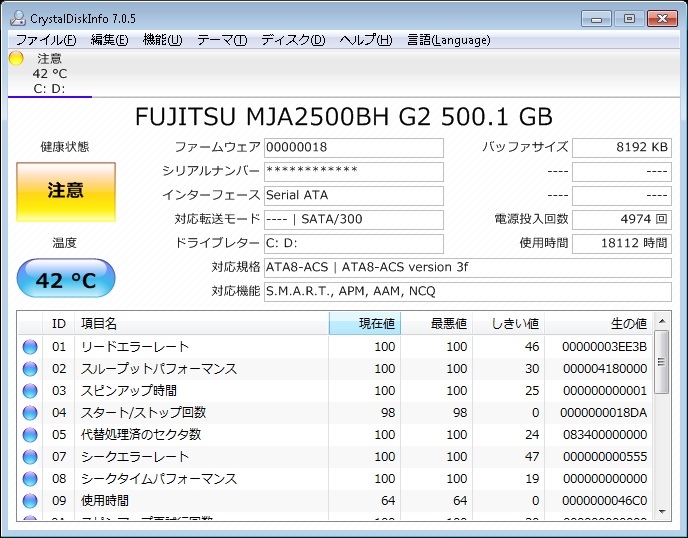Viewport: 688px width, 538px height.
Task: Click the 42 °C temperature button
Action: [66, 280]
